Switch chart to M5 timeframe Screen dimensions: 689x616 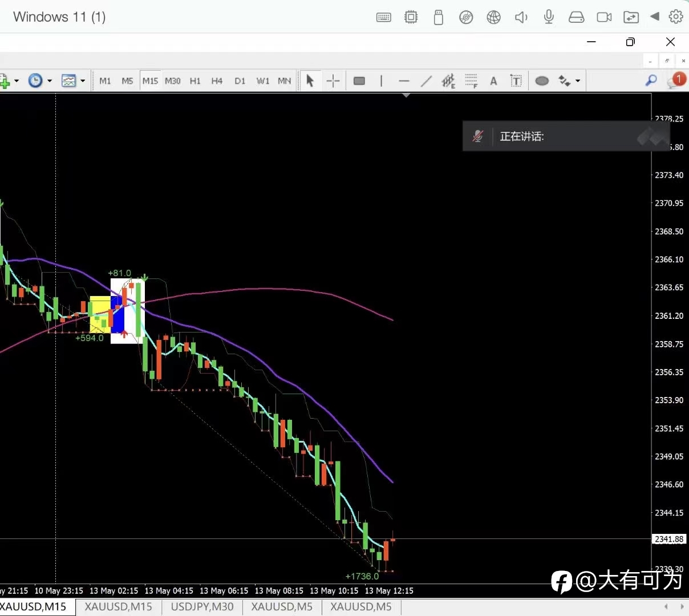point(127,81)
